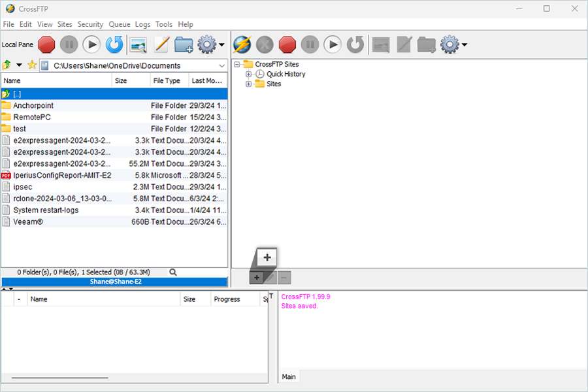Click the remote pane red stop button
The image size is (588, 392).
[287, 44]
